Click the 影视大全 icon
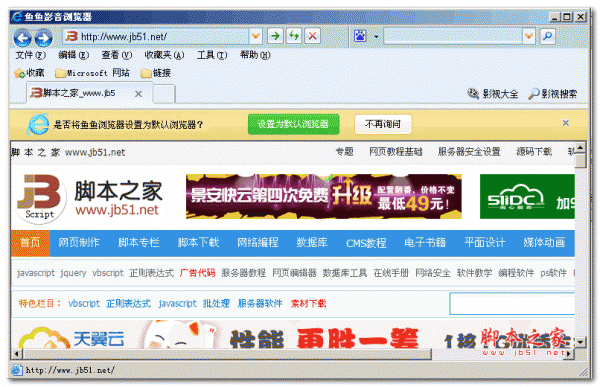 coord(473,93)
